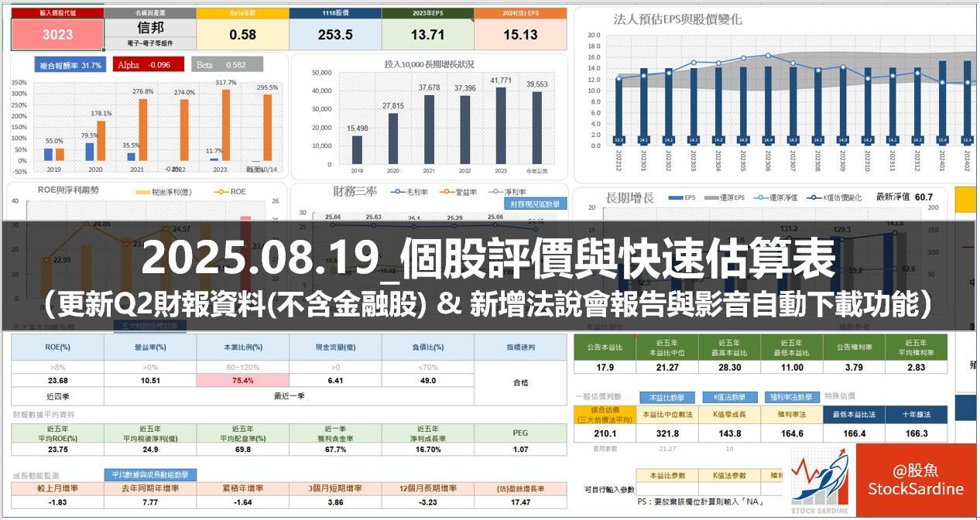Open the 殖利率法教學 tutorial button
980x520 pixels.
(792, 397)
